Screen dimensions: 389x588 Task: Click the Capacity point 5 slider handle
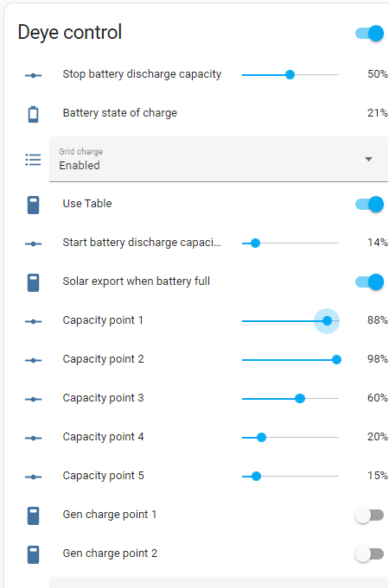(x=256, y=477)
